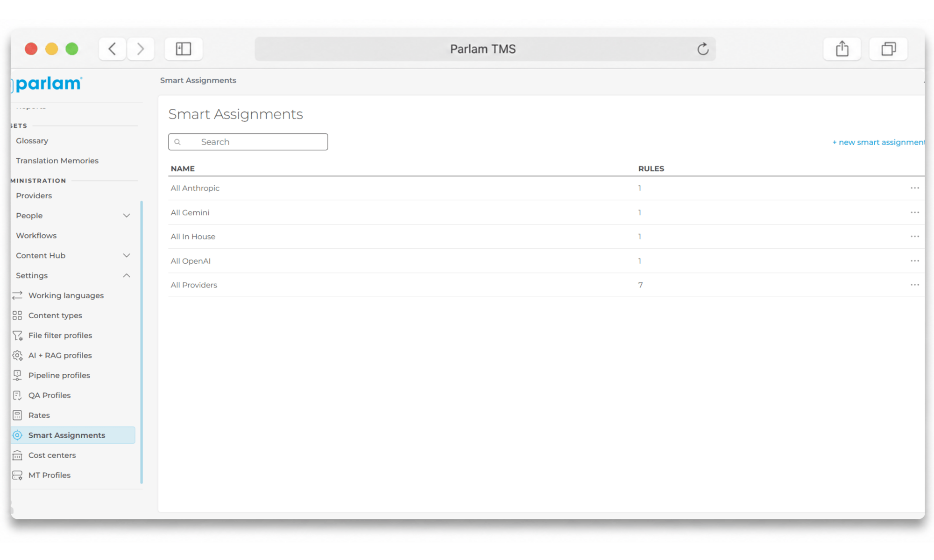Click into the Search field
Screen dimensions: 934x560
point(248,142)
